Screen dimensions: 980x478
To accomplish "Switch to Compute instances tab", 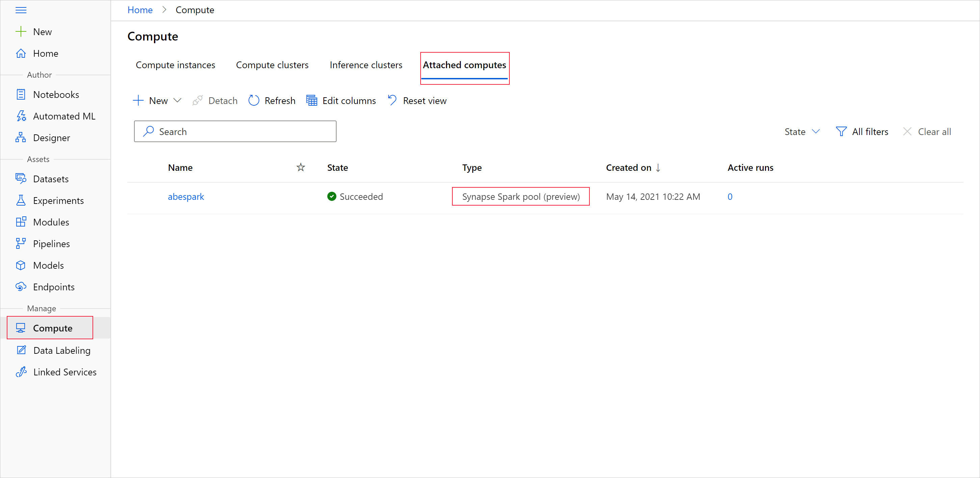I will (176, 65).
